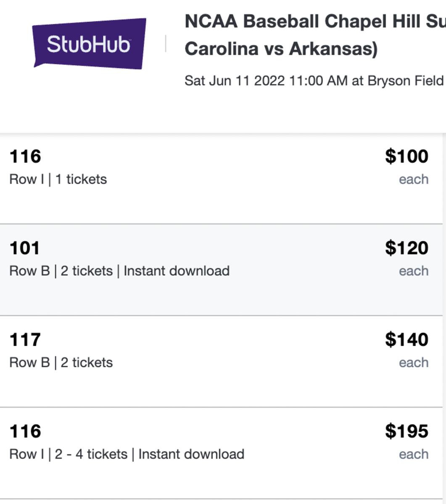Click the "Row I | 2 - 4 tickets" details
The image size is (446, 504).
[x=127, y=454]
